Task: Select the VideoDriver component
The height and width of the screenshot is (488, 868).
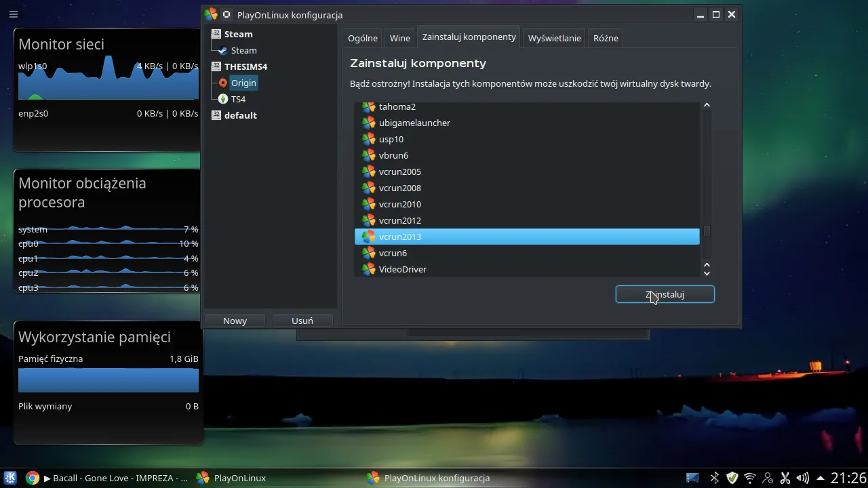Action: coord(527,269)
